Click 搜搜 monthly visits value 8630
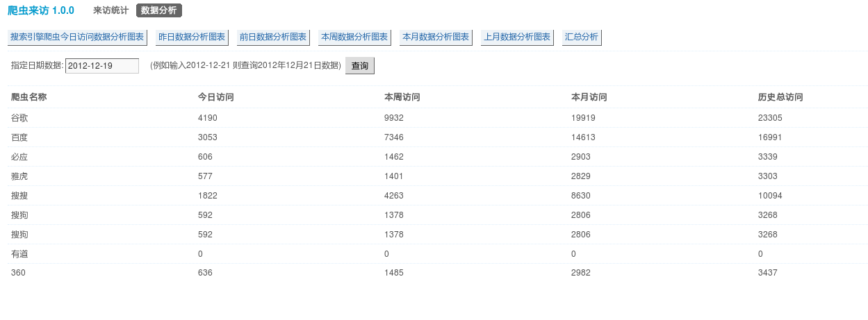This screenshot has width=868, height=320. tap(581, 196)
